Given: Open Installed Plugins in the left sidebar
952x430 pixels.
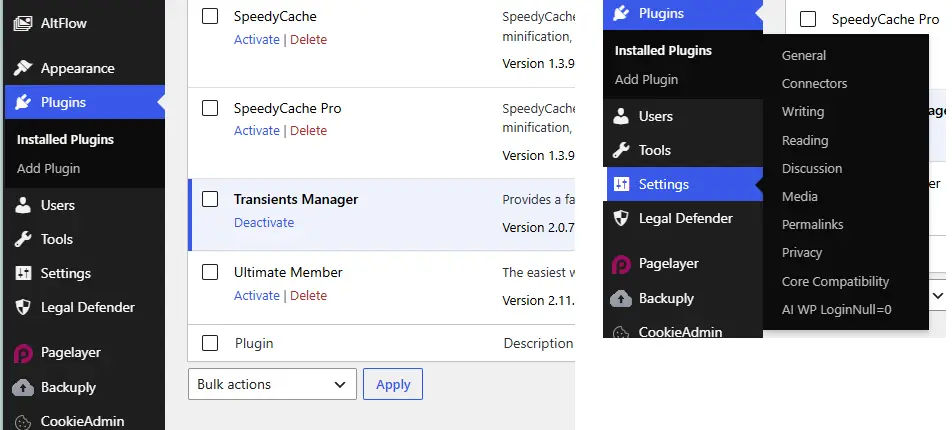Looking at the screenshot, I should [x=66, y=140].
